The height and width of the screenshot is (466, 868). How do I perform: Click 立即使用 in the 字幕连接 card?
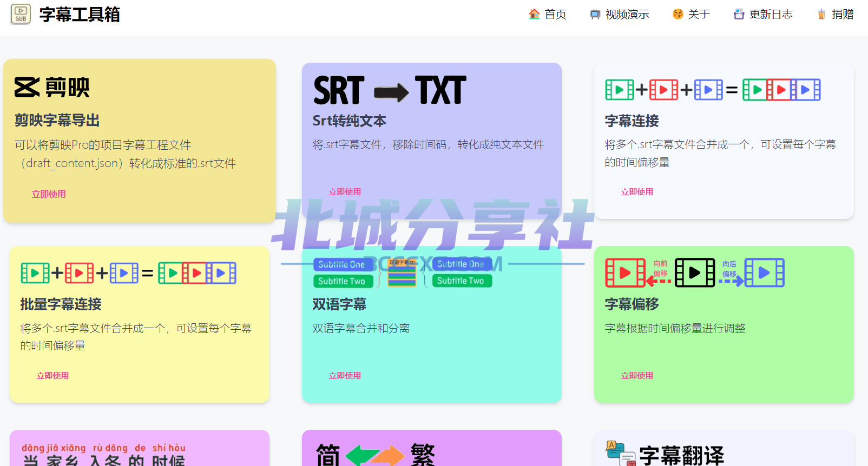[637, 192]
